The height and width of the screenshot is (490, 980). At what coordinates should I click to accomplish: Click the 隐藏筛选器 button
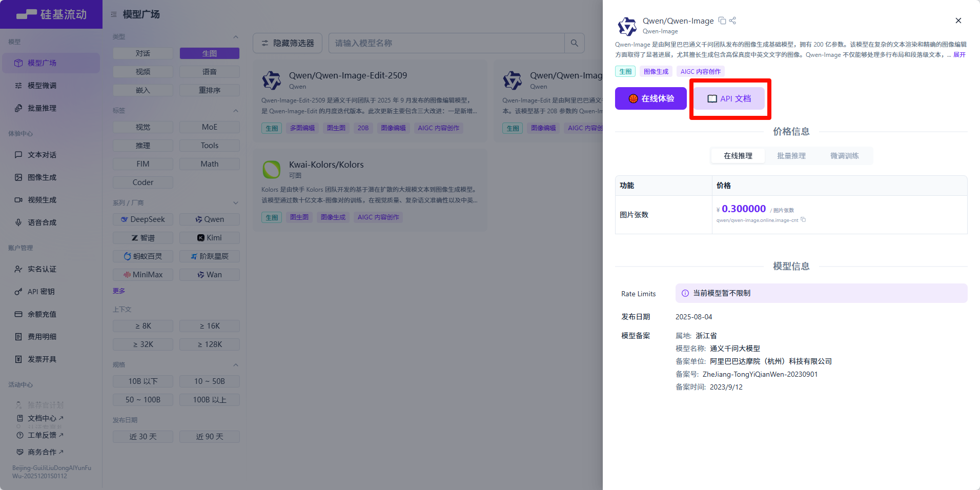[288, 43]
